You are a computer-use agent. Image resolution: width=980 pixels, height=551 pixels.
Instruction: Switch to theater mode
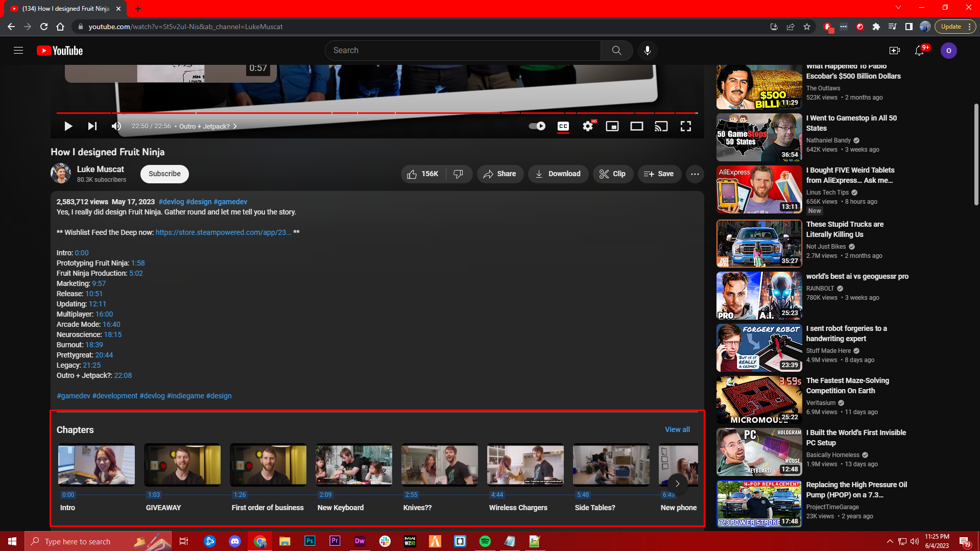tap(637, 126)
